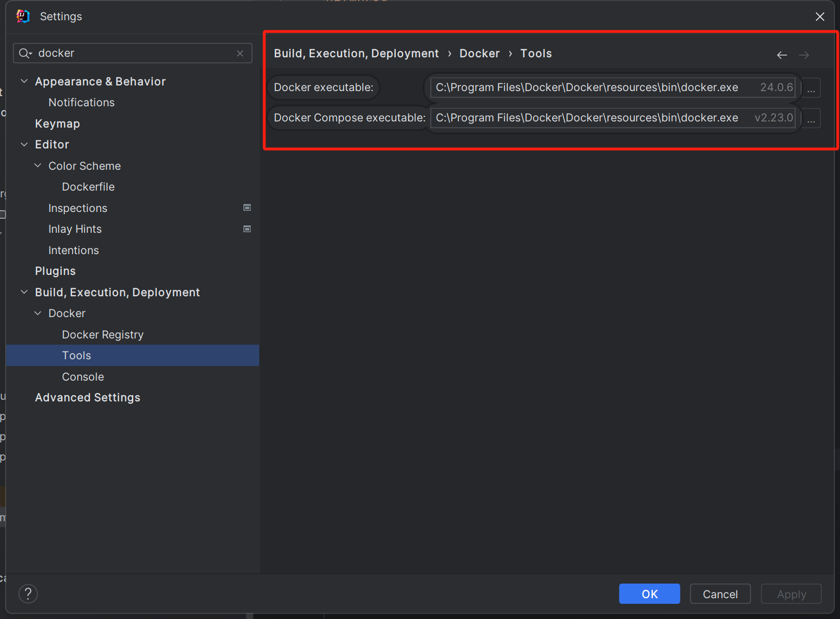Browse for Docker Compose executable path

tap(811, 119)
